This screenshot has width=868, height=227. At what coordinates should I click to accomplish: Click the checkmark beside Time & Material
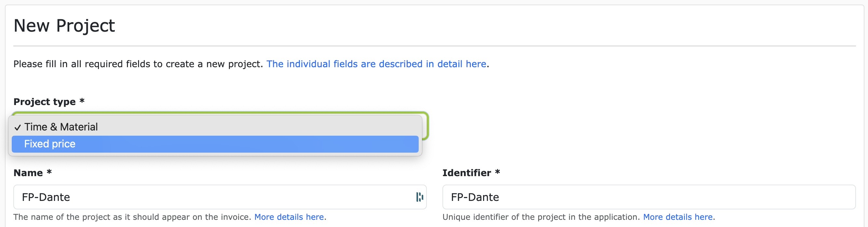18,128
